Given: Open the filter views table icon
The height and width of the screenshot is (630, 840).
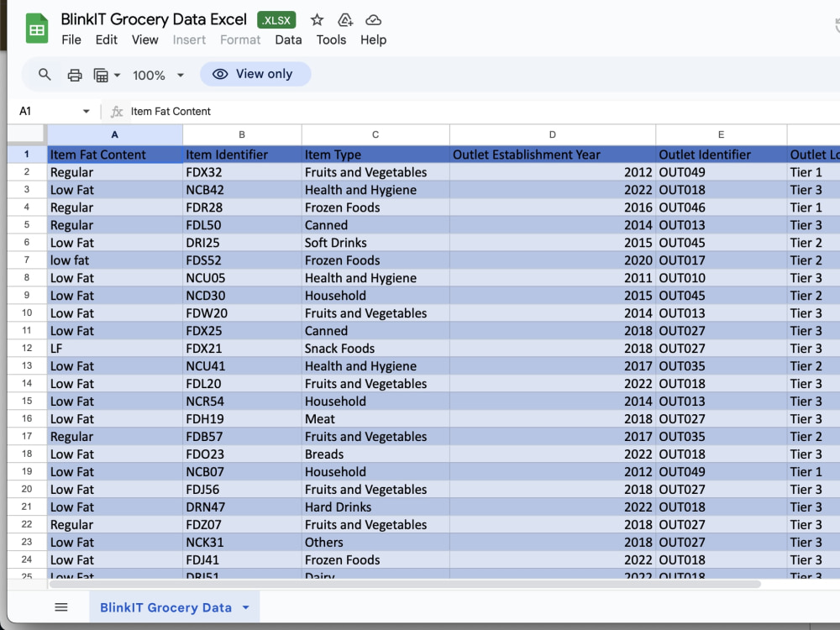Looking at the screenshot, I should 101,75.
